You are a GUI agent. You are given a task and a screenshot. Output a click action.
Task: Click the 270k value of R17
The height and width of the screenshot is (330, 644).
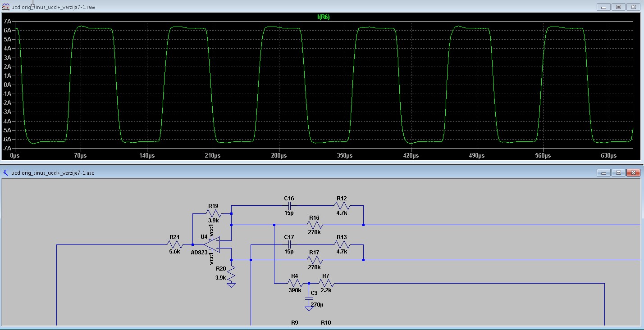(x=314, y=267)
